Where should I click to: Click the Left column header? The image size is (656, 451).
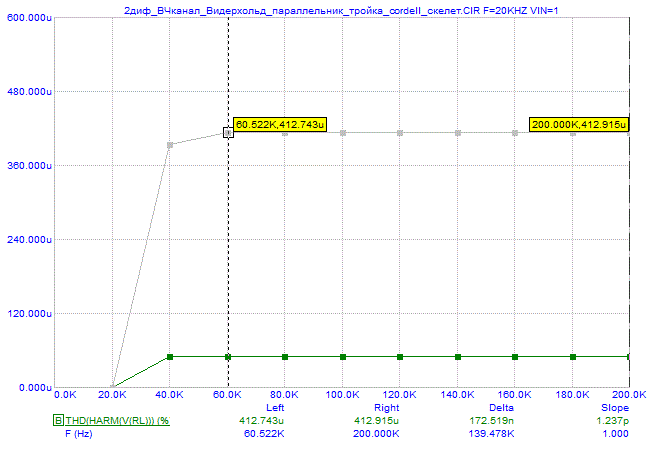(x=275, y=408)
